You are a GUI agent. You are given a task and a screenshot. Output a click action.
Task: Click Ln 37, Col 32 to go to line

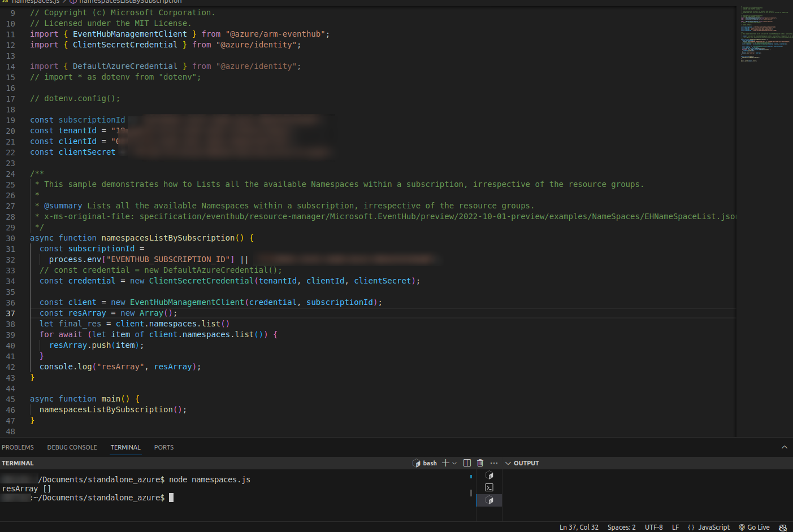click(x=579, y=527)
